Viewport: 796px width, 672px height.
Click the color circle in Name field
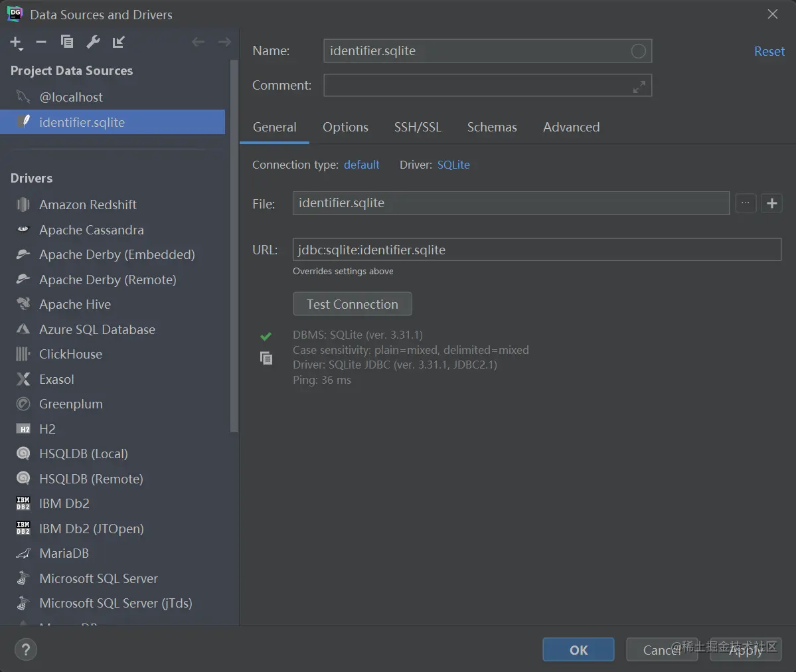click(638, 50)
